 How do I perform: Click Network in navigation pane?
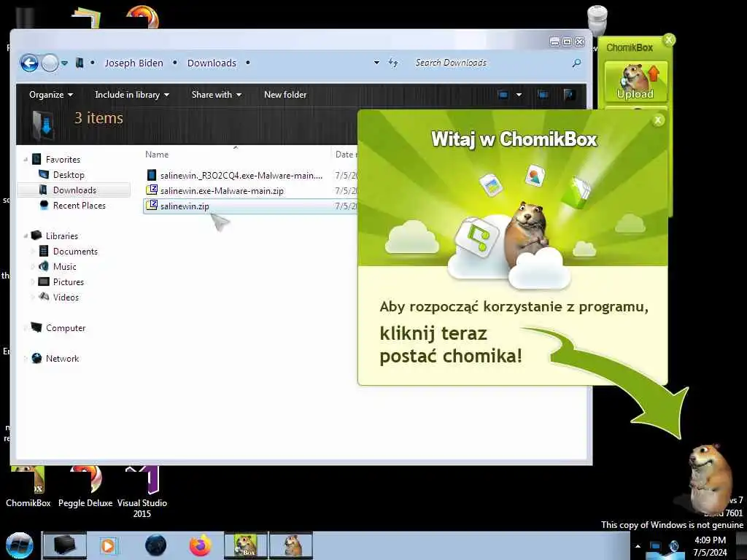point(62,358)
